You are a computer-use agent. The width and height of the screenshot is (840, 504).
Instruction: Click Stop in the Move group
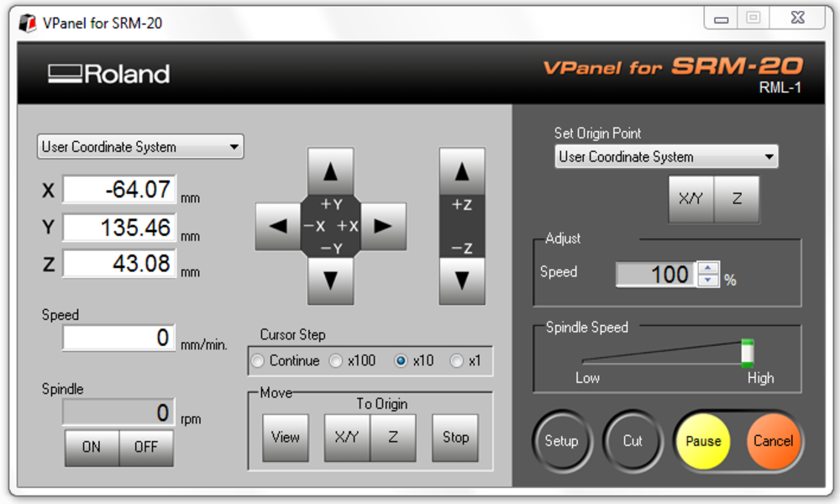click(x=455, y=438)
